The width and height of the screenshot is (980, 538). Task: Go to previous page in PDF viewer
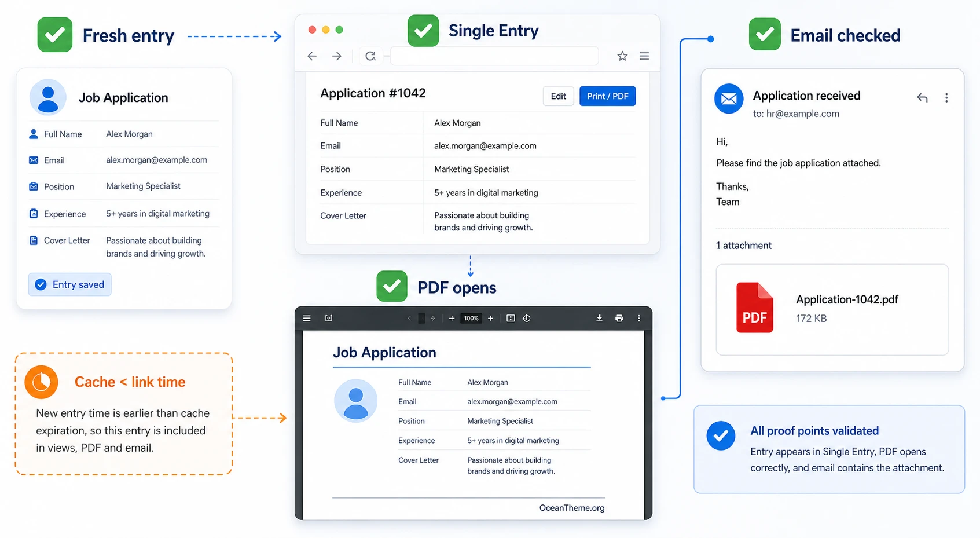409,318
